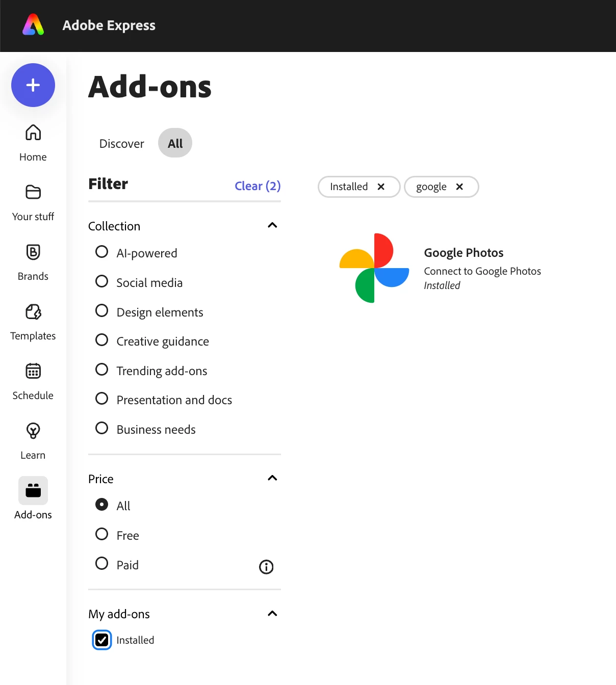Click the blue plus create button
The image size is (616, 685).
pos(33,85)
